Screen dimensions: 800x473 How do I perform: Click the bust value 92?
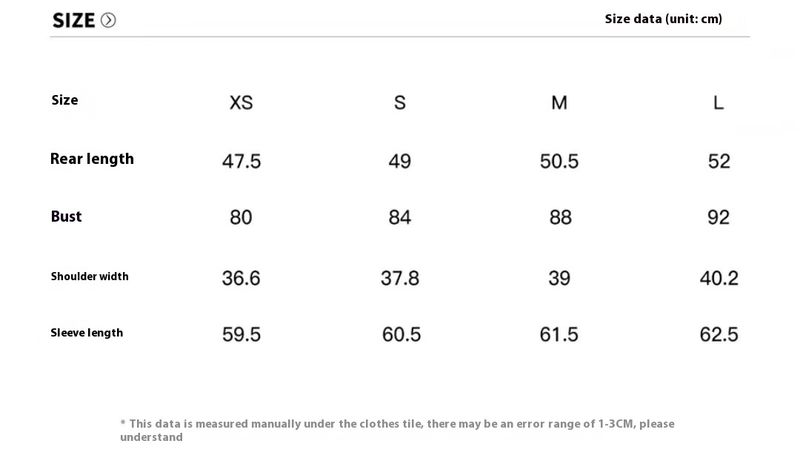point(718,218)
